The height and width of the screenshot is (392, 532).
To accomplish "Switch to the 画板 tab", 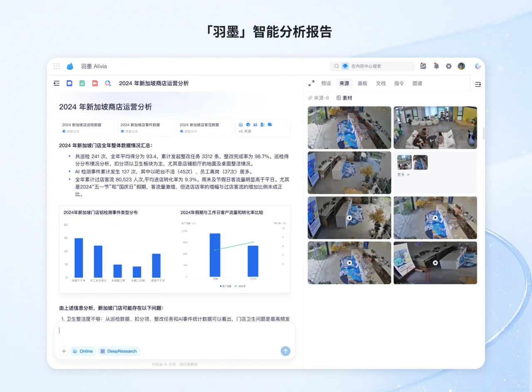I will point(362,84).
